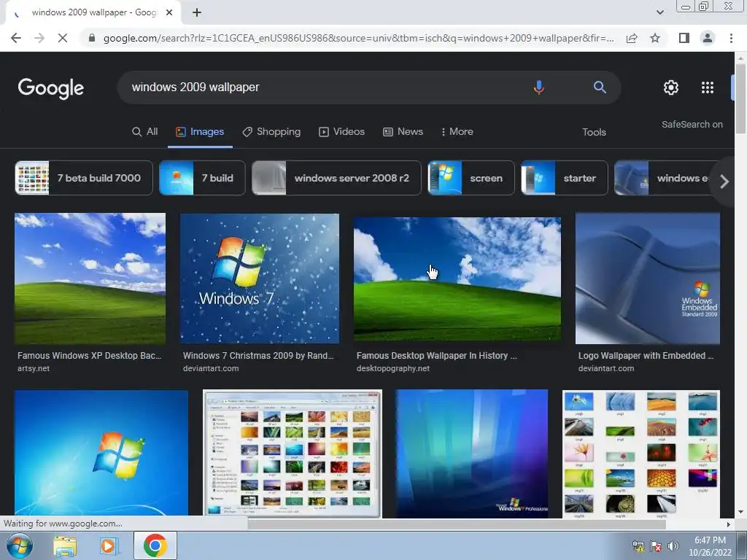Click the voice search microphone icon

tap(539, 87)
